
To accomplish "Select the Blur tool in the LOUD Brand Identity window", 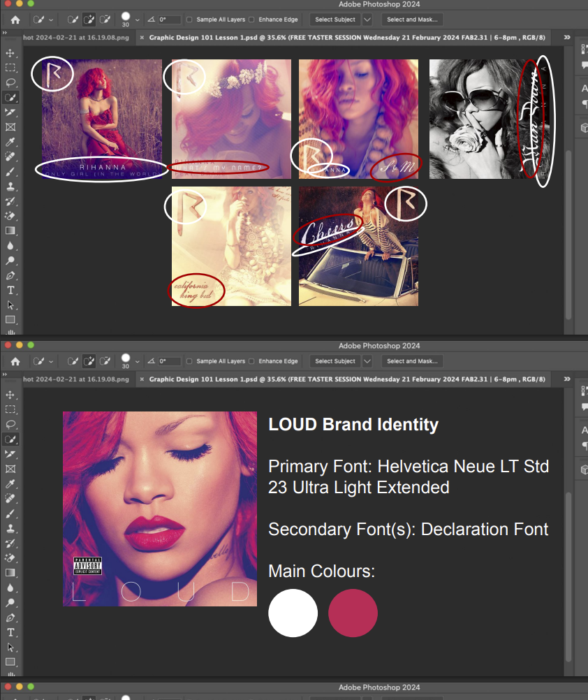I will point(10,588).
